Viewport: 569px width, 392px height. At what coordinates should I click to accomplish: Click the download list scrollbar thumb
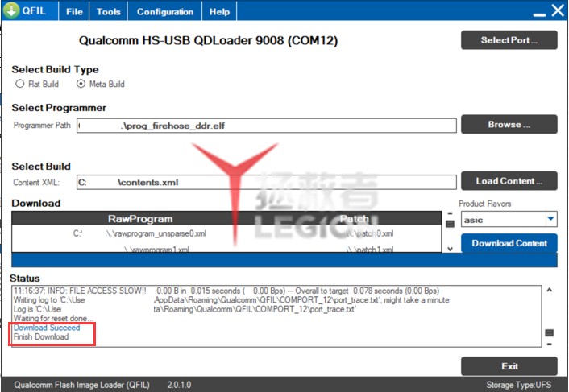[450, 224]
